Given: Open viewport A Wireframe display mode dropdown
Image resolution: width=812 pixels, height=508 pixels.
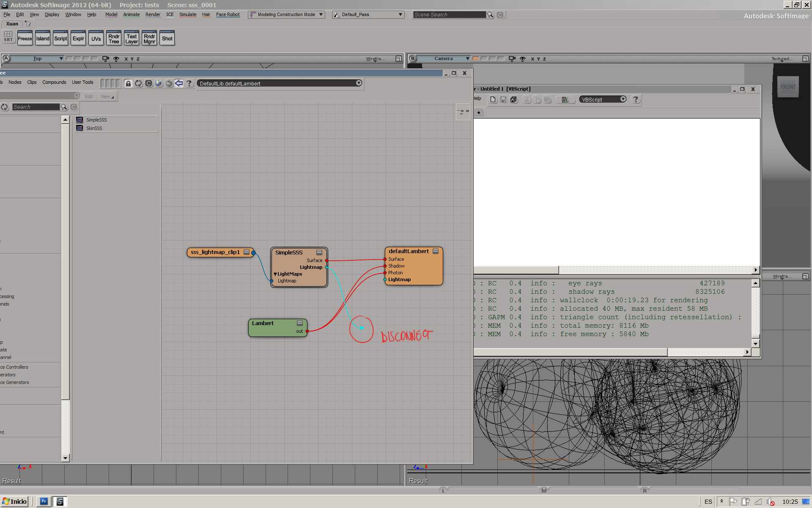Looking at the screenshot, I should (376, 59).
